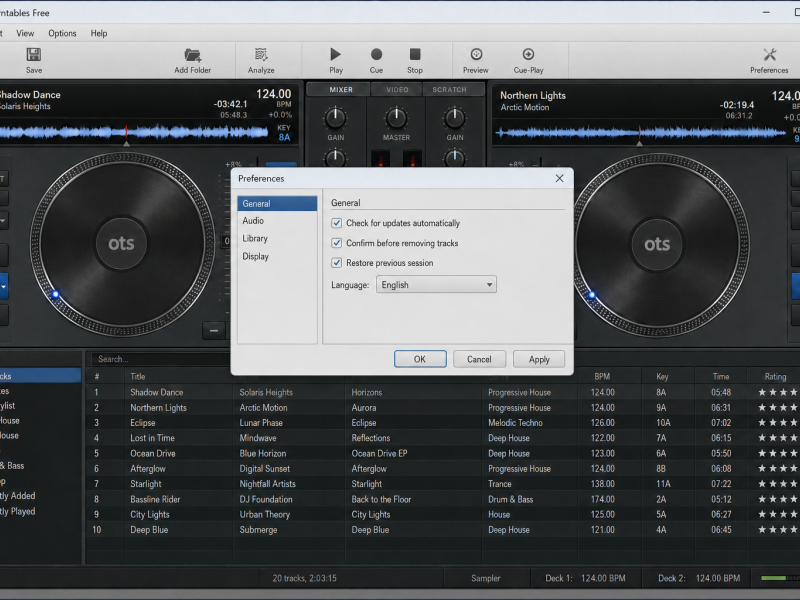The height and width of the screenshot is (600, 800).
Task: Select track Starlight title
Action: coord(146,484)
